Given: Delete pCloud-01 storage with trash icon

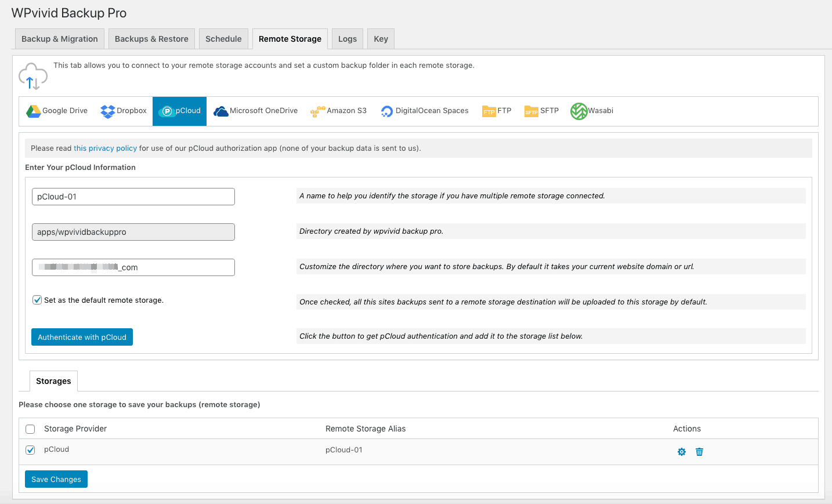Looking at the screenshot, I should pos(700,452).
